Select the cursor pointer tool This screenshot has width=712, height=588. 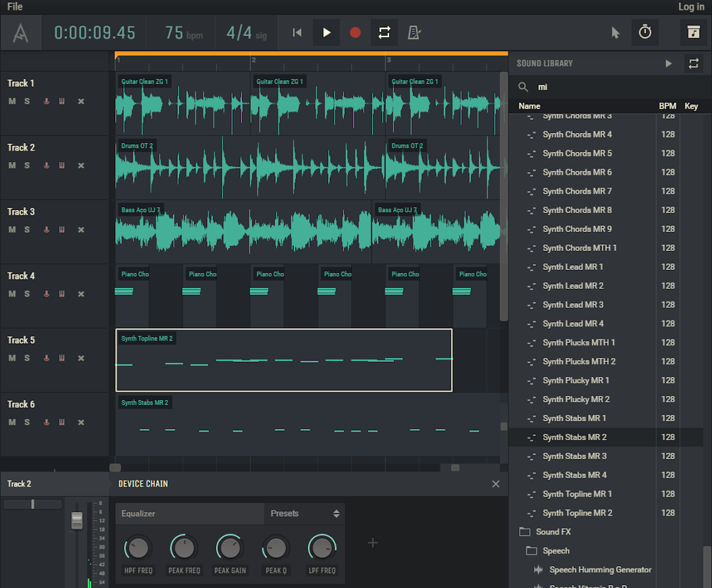coord(615,33)
